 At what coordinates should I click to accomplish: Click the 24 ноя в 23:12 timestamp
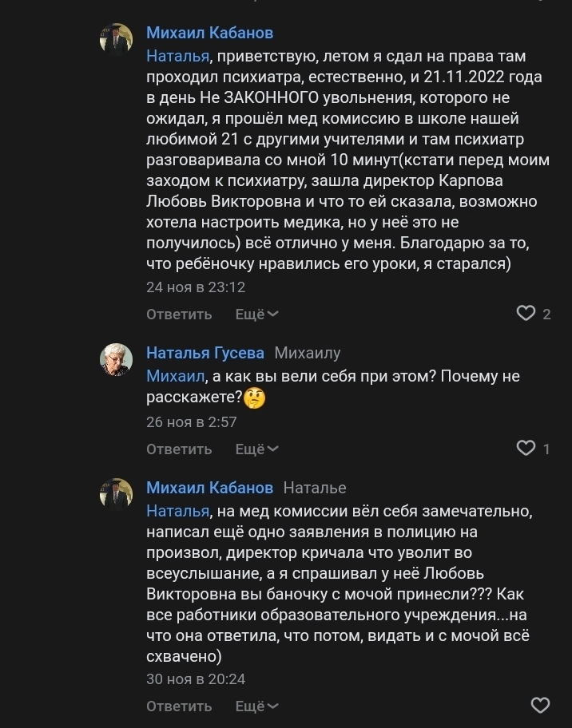click(x=195, y=287)
